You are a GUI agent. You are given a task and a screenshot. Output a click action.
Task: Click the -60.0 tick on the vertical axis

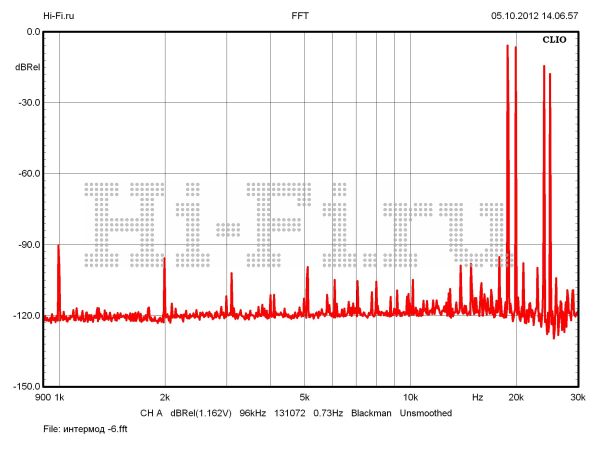[x=27, y=173]
